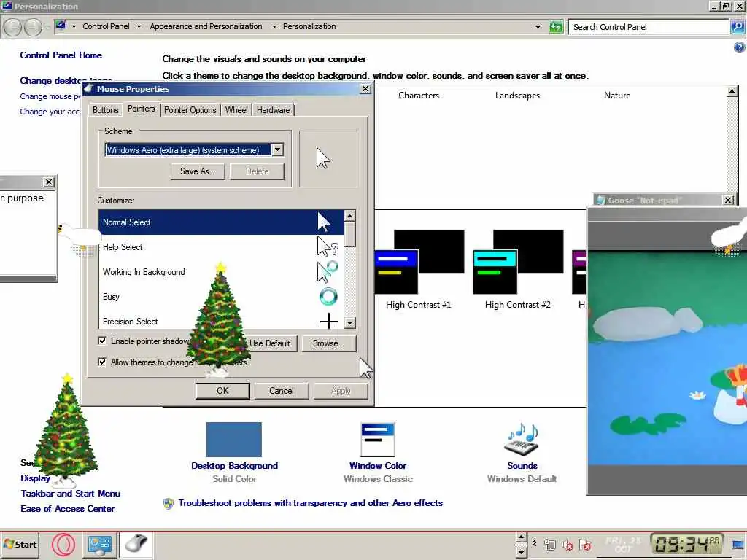Click the Back navigation button
Image resolution: width=747 pixels, height=560 pixels.
pyautogui.click(x=13, y=27)
